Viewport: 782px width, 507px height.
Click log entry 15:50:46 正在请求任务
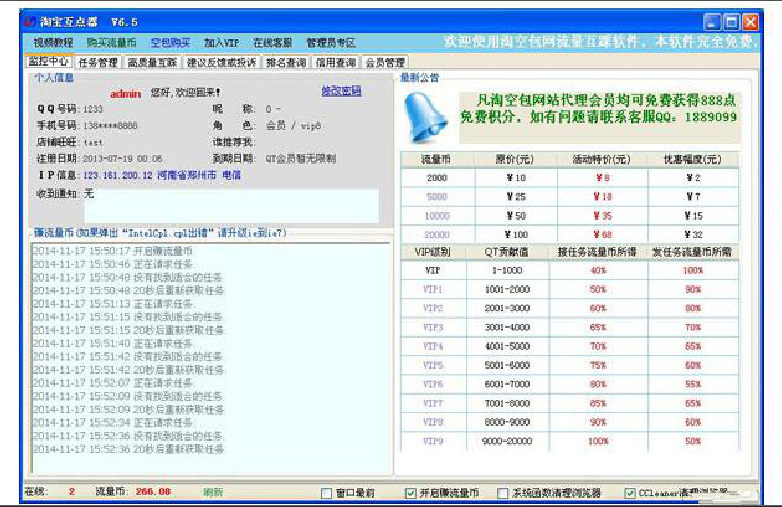113,264
